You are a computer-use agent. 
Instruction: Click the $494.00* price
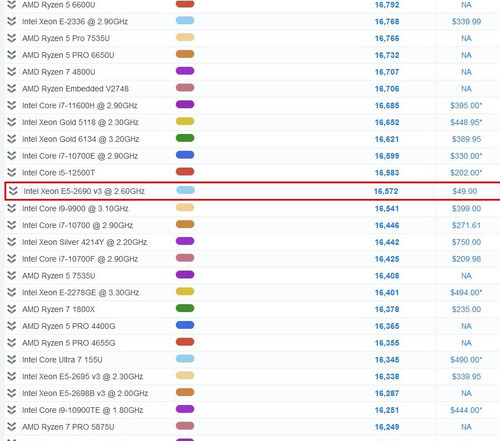[x=466, y=292]
